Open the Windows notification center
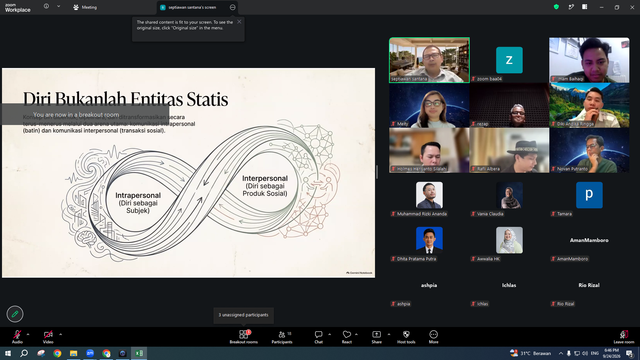Screen dimensions: 640x360 coord(630,353)
